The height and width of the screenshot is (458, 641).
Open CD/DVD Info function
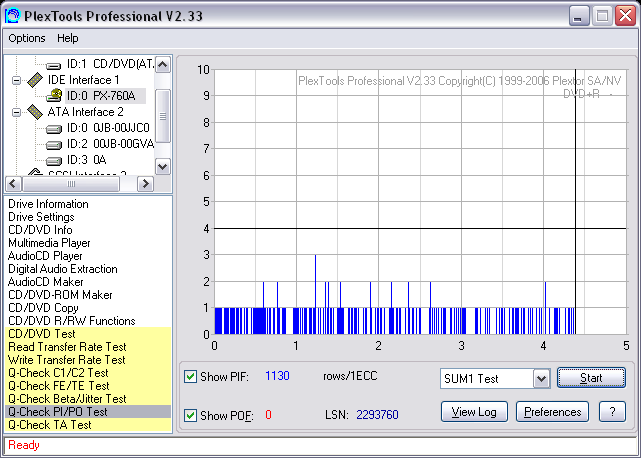40,230
